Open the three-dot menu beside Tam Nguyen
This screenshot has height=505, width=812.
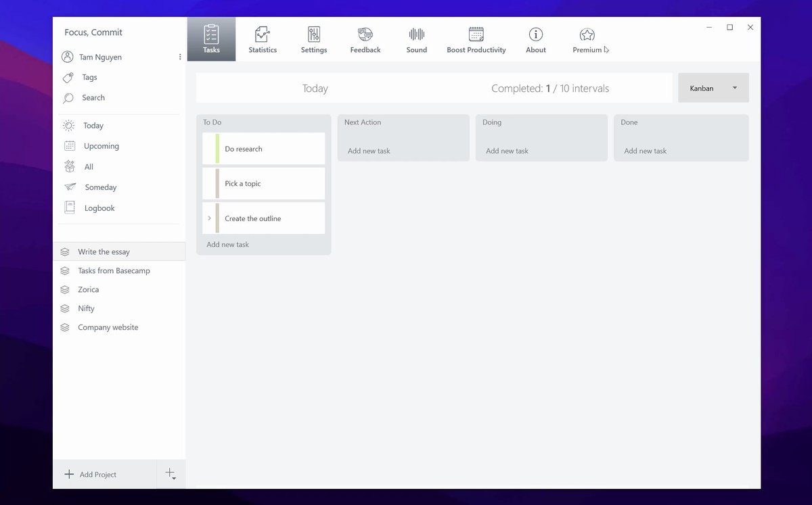point(180,57)
